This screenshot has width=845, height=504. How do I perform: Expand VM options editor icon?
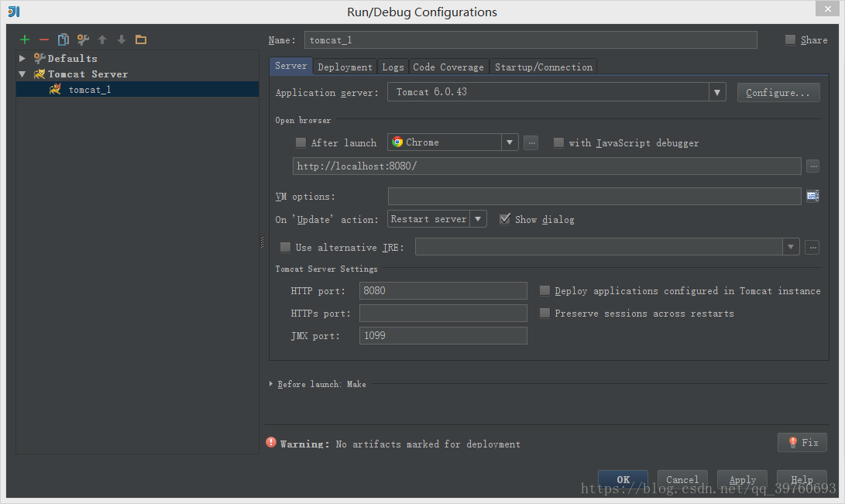(812, 196)
